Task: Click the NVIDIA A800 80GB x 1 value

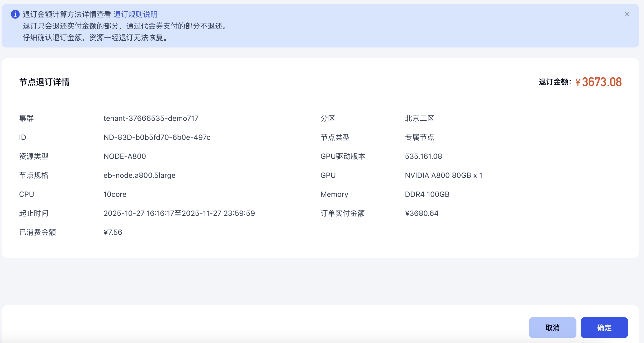Action: [443, 175]
